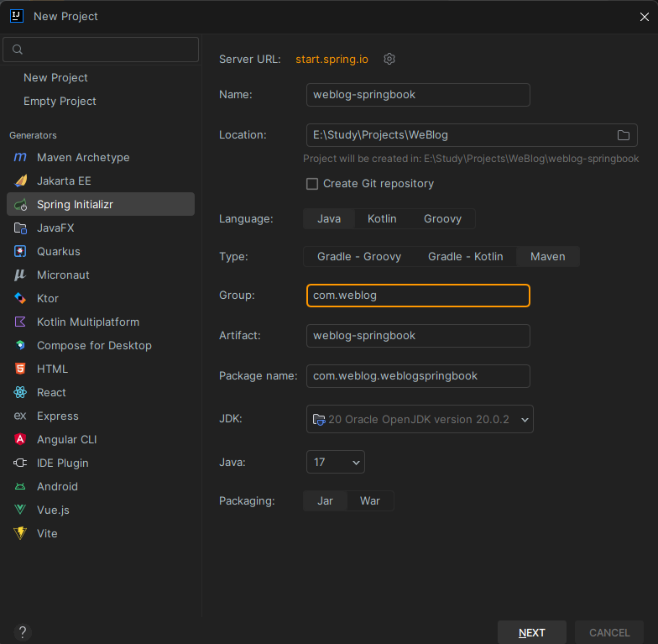Open the start.spring.io server link

point(332,59)
